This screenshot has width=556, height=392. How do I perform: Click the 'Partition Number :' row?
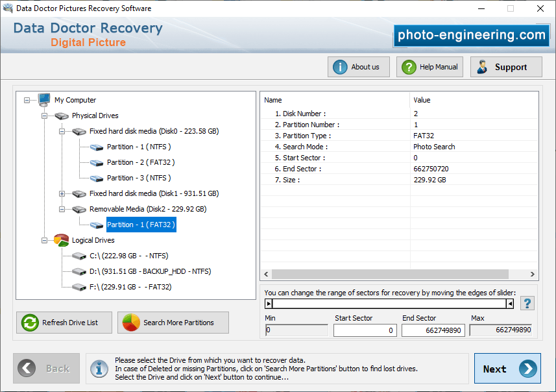[399, 125]
